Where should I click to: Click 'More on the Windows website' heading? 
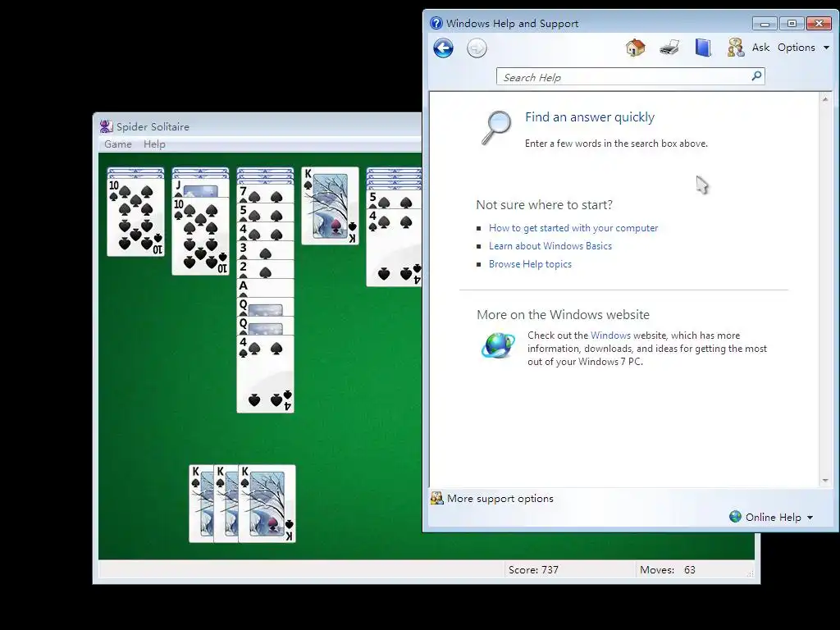pyautogui.click(x=563, y=314)
